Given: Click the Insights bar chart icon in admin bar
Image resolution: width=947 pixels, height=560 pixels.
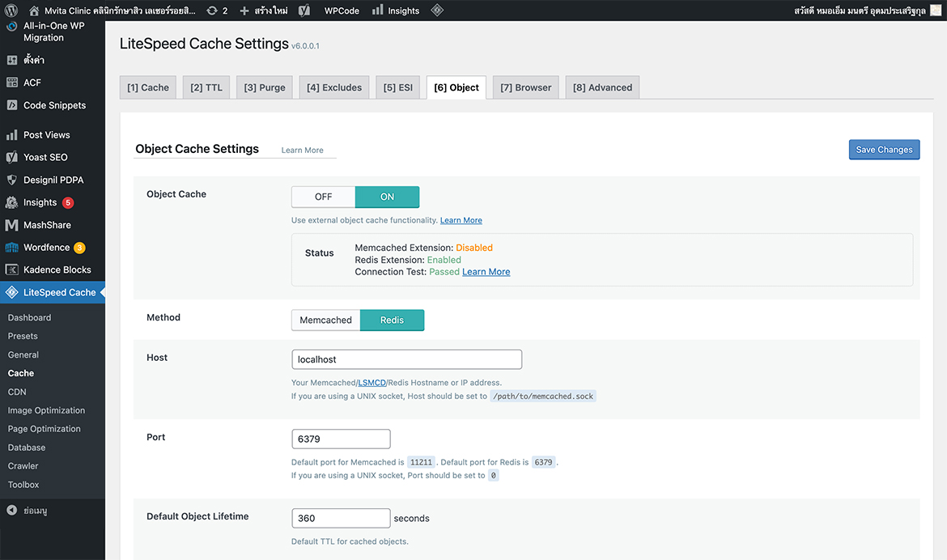Looking at the screenshot, I should click(377, 10).
